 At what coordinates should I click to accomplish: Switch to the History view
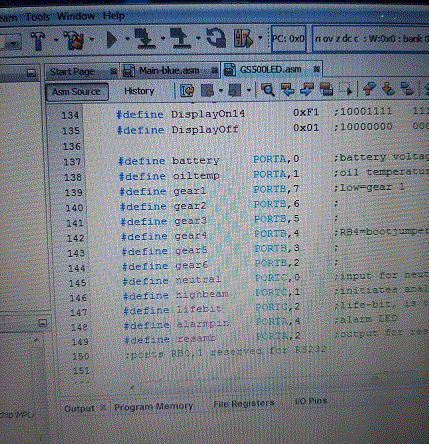coord(139,91)
